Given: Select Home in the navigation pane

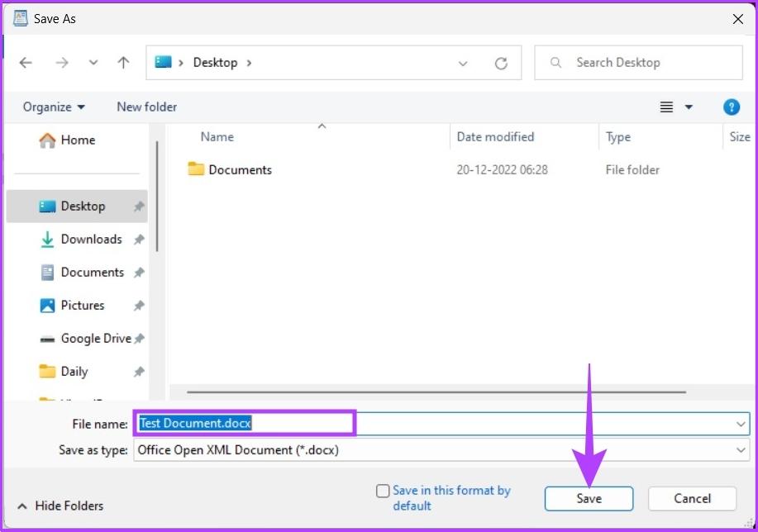Looking at the screenshot, I should [x=67, y=140].
